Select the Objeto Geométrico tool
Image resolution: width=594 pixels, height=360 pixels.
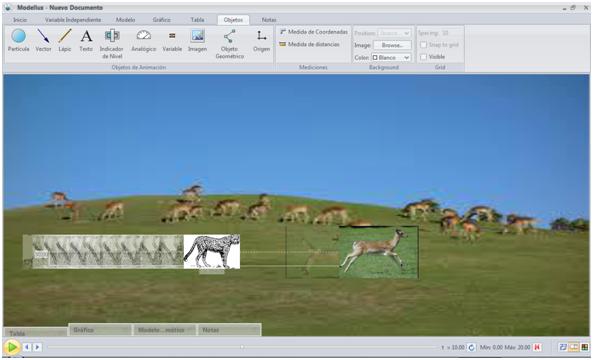click(230, 44)
